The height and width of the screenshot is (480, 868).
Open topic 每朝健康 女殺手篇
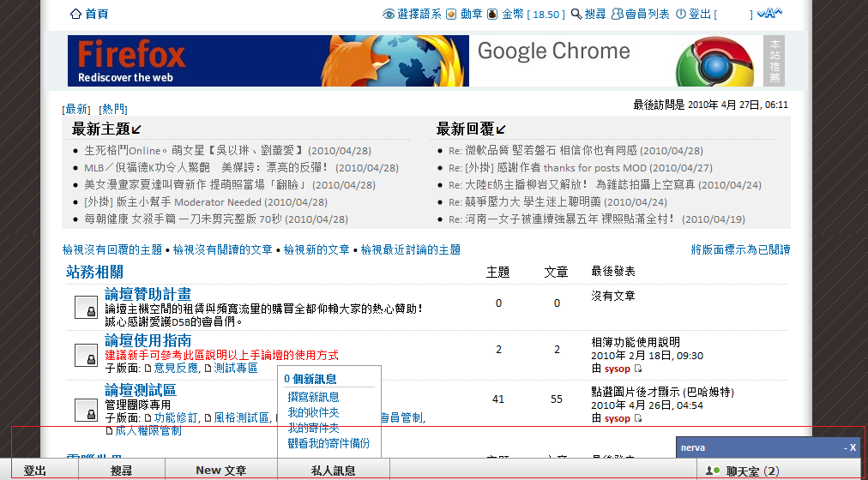[x=216, y=219]
